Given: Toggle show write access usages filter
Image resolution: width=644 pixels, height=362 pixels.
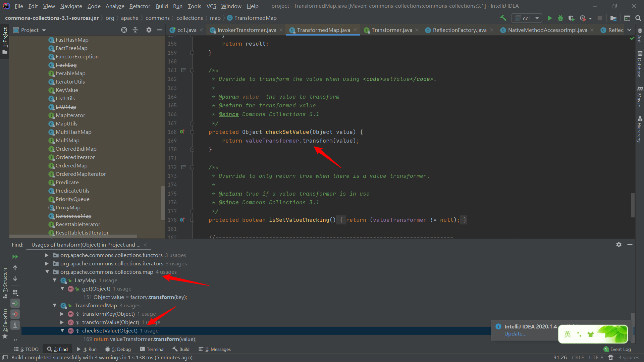Looking at the screenshot, I should point(15,314).
